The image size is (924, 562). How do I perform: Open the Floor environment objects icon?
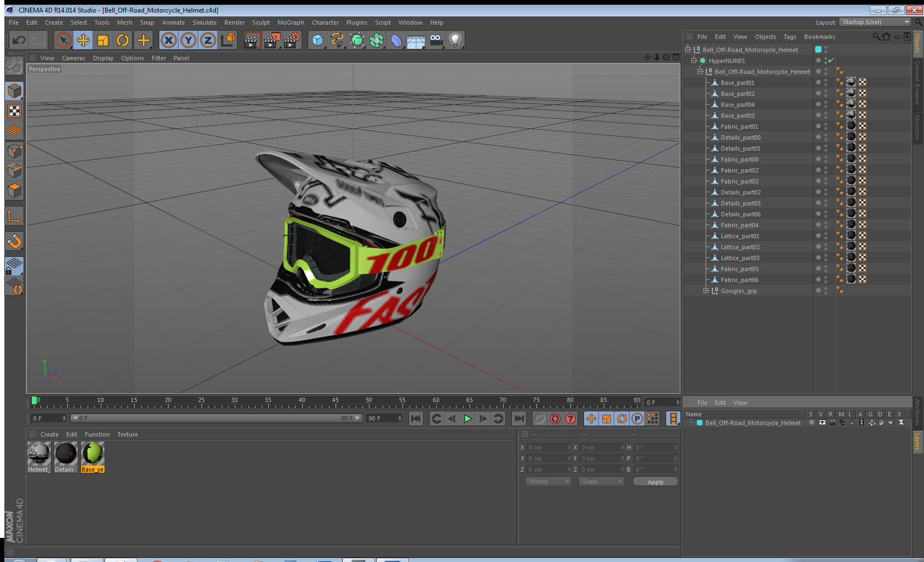[x=416, y=40]
